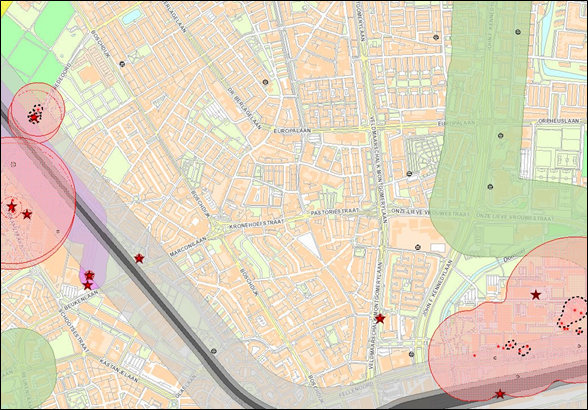The width and height of the screenshot is (588, 410).
Task: Select the star inside the small dashed circle
Action: click(x=12, y=206)
